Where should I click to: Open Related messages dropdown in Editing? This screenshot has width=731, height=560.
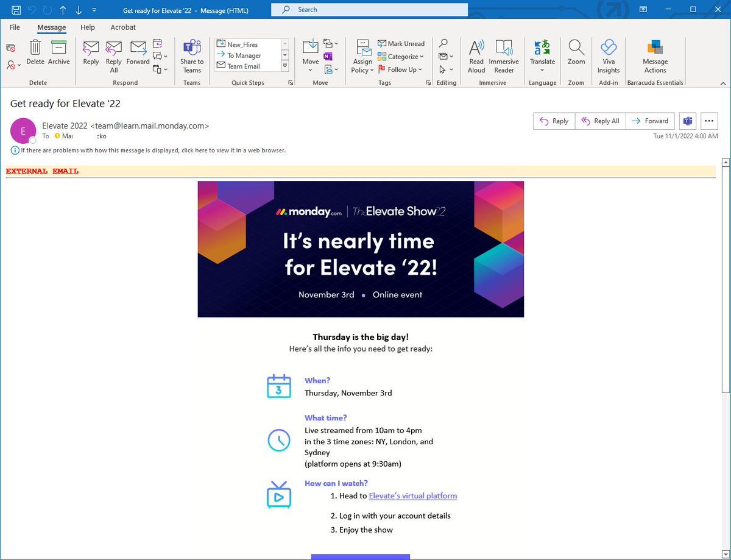447,57
